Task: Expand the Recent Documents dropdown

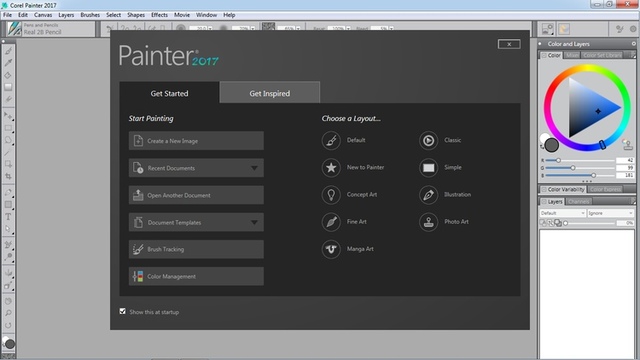Action: (254, 168)
